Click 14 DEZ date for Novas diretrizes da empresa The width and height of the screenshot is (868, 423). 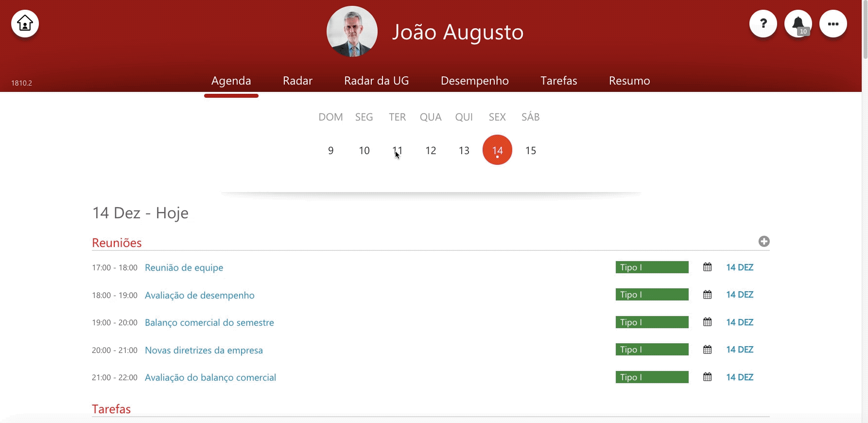tap(740, 350)
